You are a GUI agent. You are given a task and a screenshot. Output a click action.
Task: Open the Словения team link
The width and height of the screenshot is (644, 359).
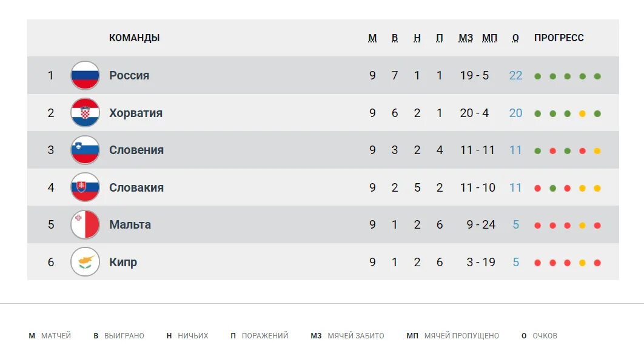pos(136,150)
